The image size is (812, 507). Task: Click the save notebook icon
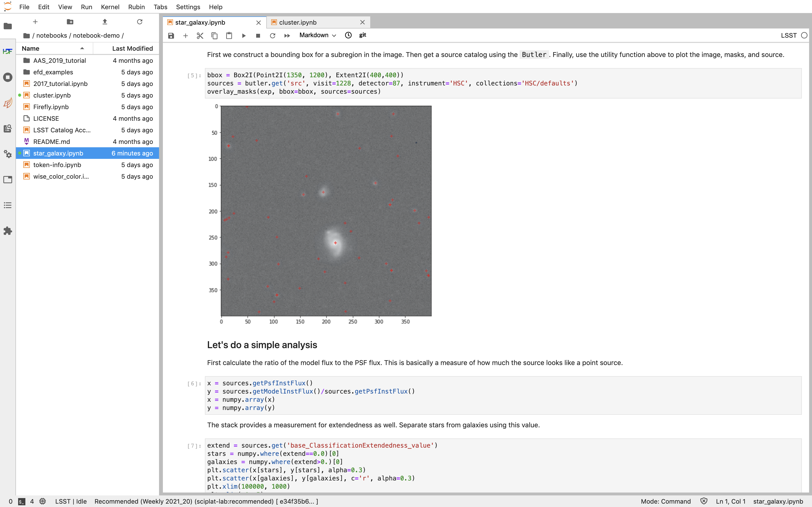click(171, 35)
